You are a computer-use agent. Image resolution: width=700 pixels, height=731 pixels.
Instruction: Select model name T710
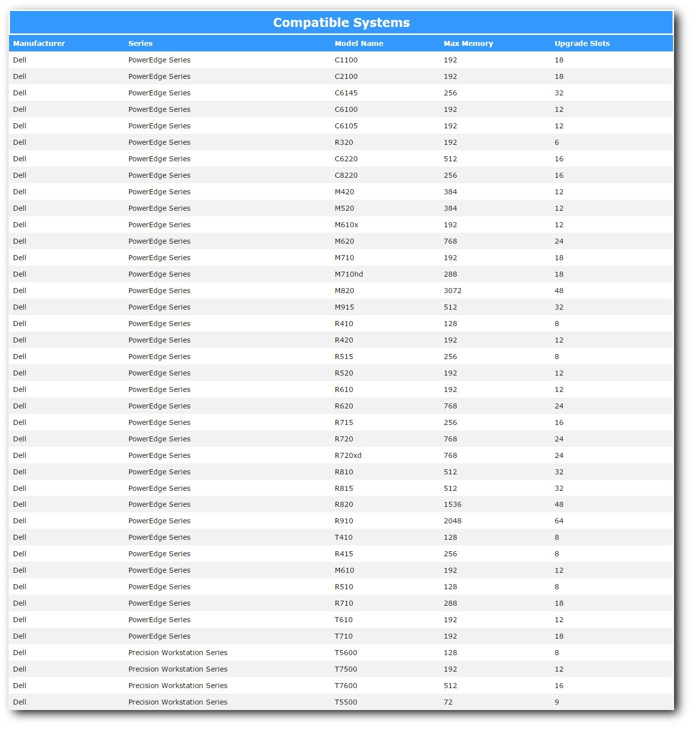pos(344,636)
